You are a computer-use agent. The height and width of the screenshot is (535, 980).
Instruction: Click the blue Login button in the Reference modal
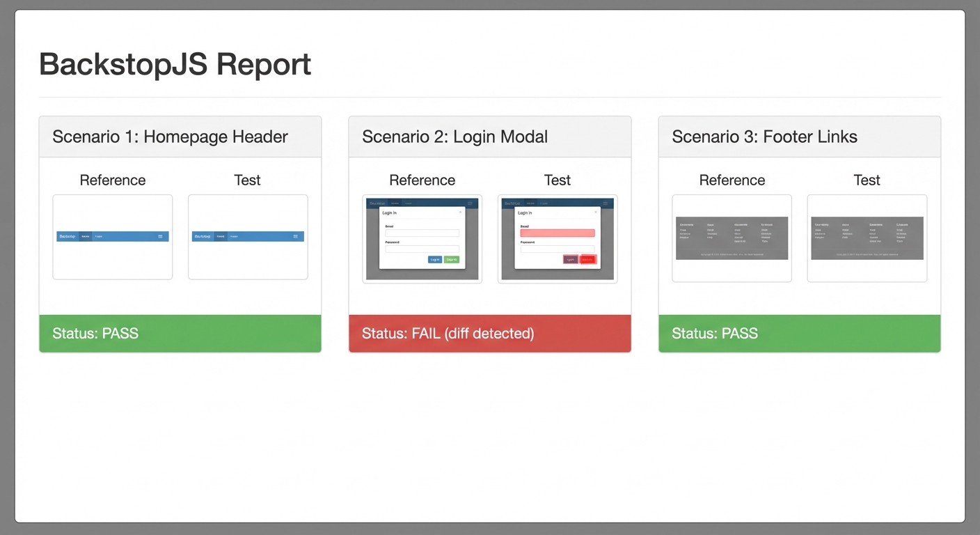coord(435,260)
